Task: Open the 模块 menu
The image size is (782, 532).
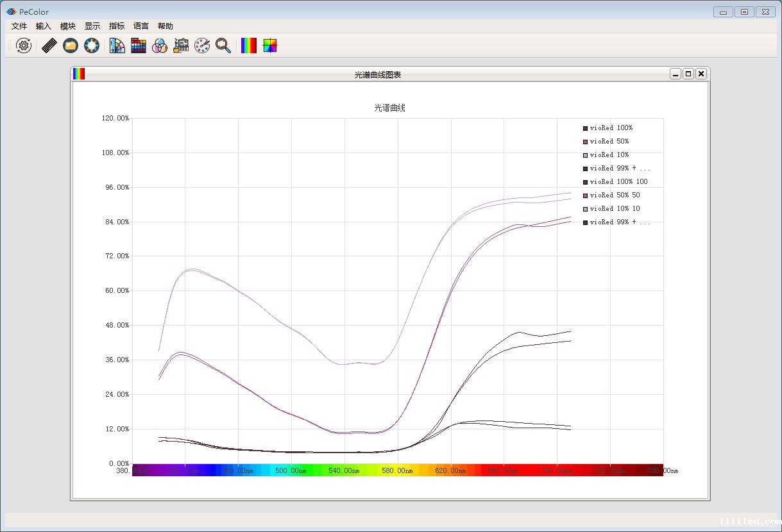Action: (68, 26)
